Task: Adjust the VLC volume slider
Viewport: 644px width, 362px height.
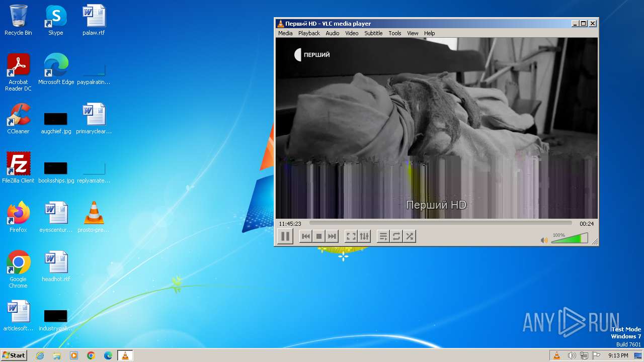Action: coord(570,238)
